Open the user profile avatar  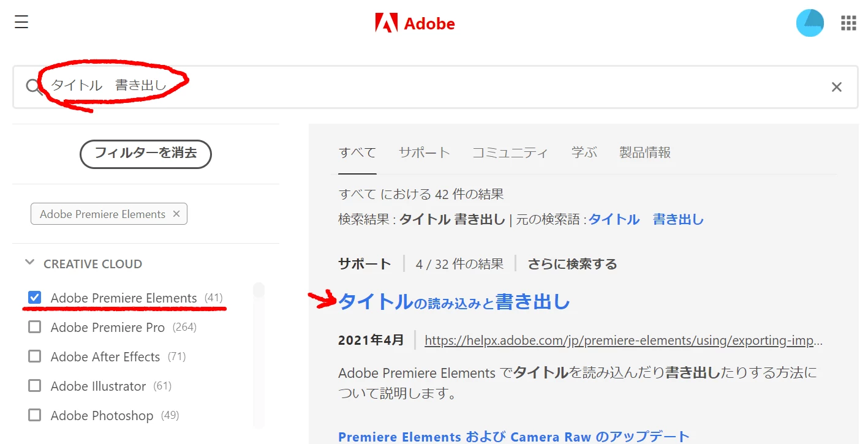[810, 23]
